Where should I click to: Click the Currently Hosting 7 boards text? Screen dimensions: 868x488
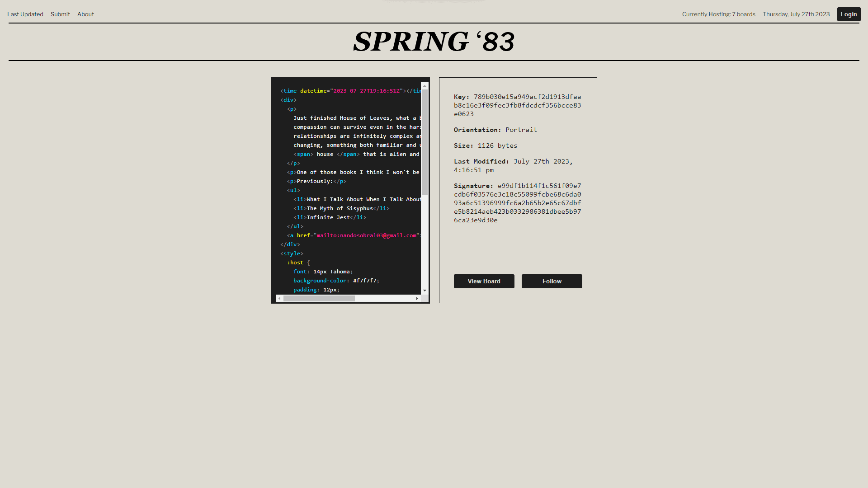pos(718,14)
